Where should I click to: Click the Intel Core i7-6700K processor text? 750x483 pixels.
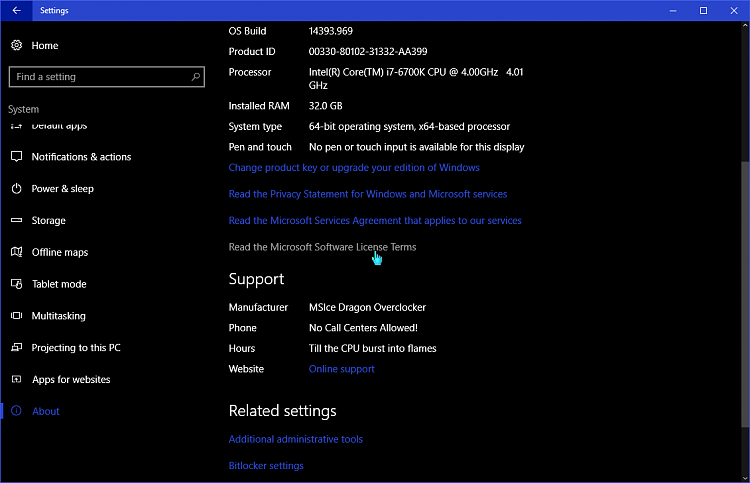coord(416,78)
